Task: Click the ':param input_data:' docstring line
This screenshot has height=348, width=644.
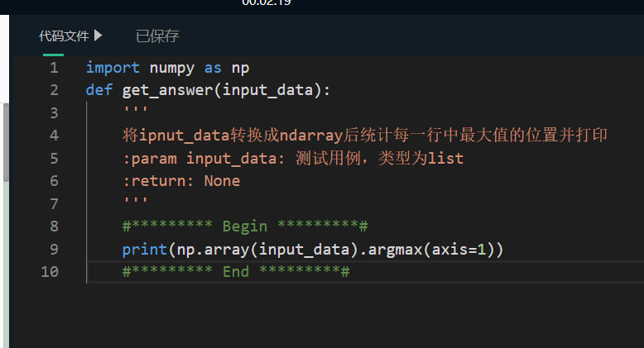Action: [x=293, y=159]
